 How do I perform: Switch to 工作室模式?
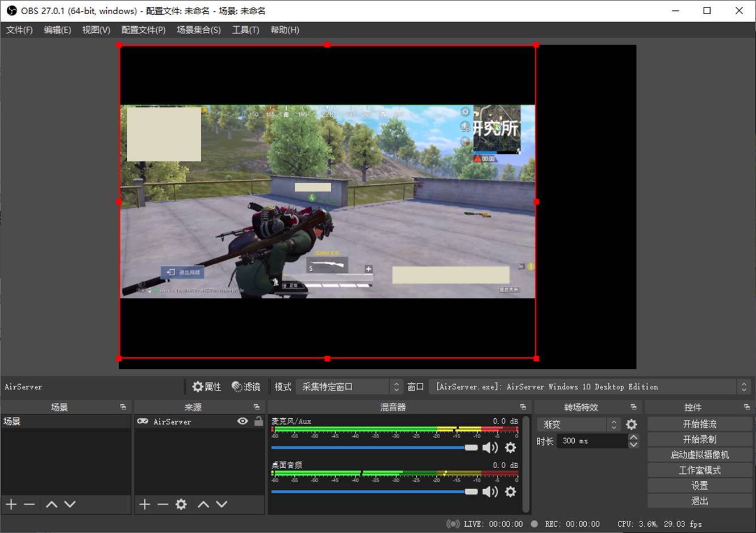coord(700,470)
